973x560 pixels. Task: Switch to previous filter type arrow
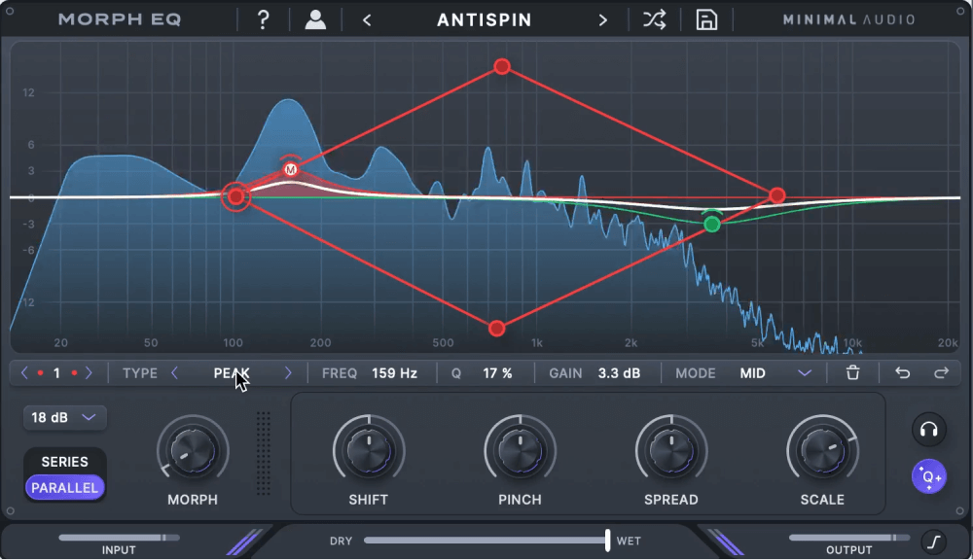pyautogui.click(x=174, y=372)
